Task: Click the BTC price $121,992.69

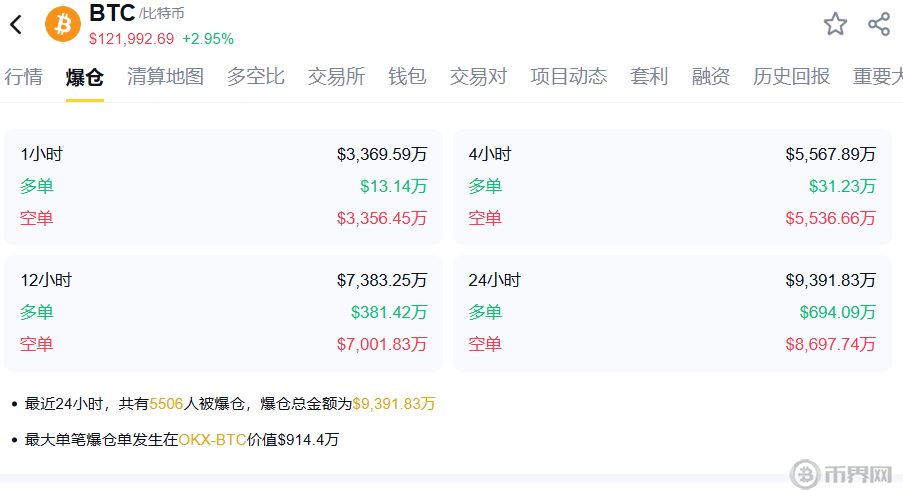Action: (131, 39)
